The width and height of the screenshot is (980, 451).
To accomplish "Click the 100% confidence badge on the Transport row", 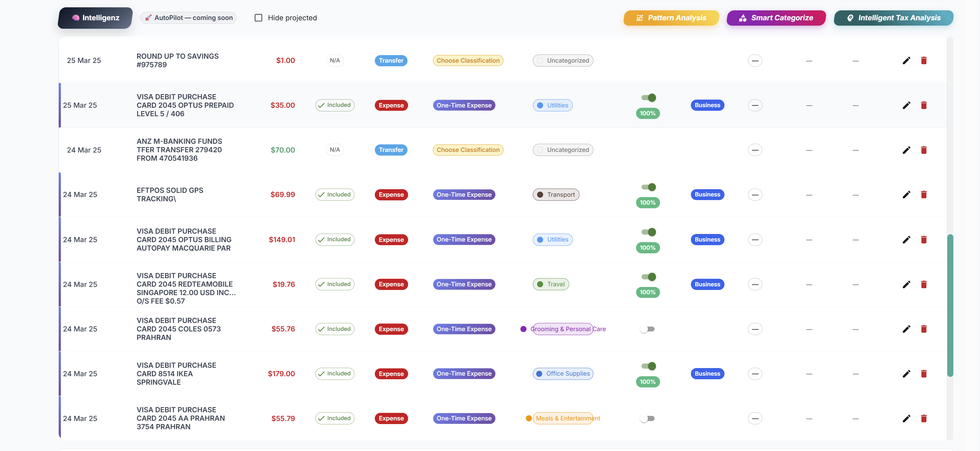I will coord(648,202).
